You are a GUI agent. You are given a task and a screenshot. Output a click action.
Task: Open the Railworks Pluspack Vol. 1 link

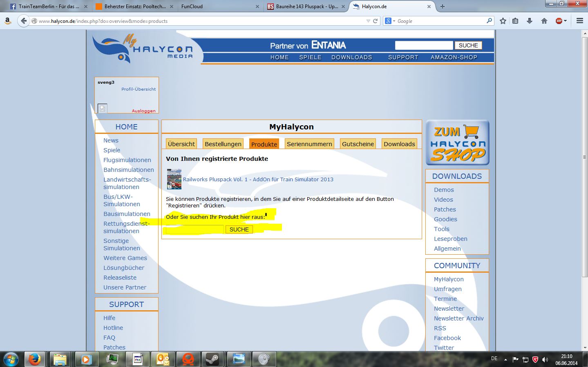258,179
